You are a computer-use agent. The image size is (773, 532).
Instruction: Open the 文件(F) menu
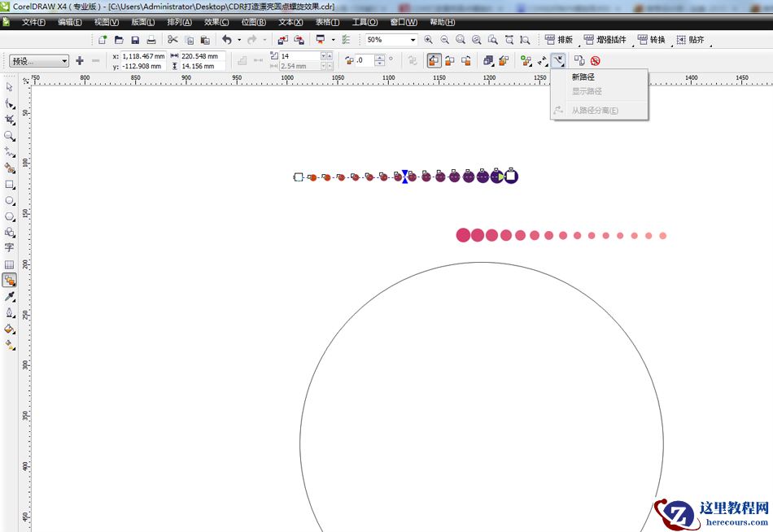33,22
